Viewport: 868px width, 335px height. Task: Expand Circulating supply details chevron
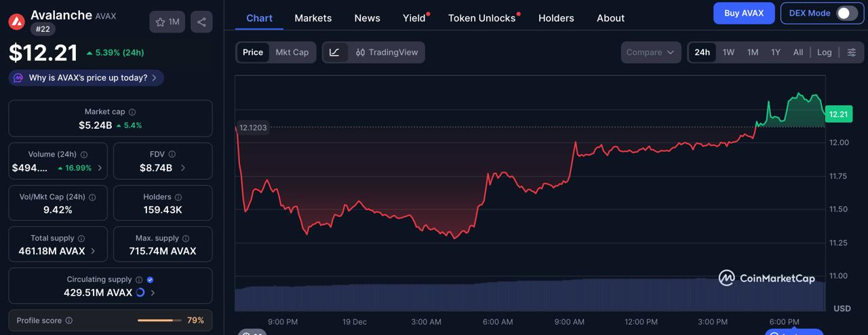click(x=153, y=293)
